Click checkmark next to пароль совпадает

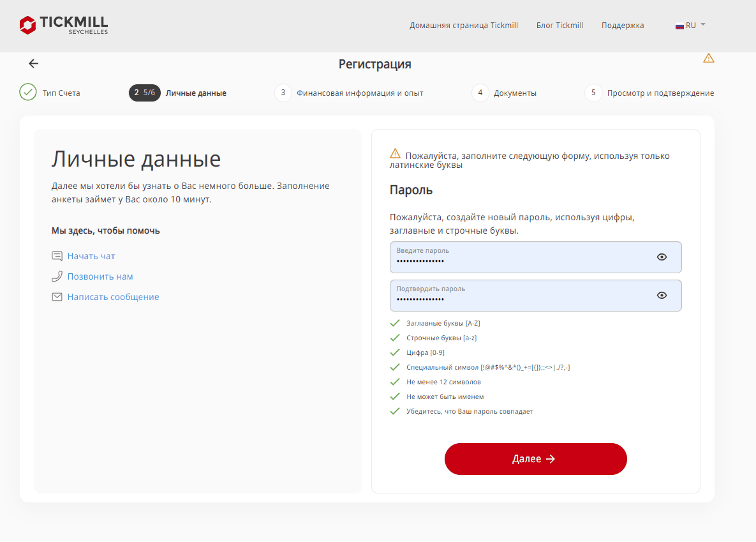coord(395,411)
